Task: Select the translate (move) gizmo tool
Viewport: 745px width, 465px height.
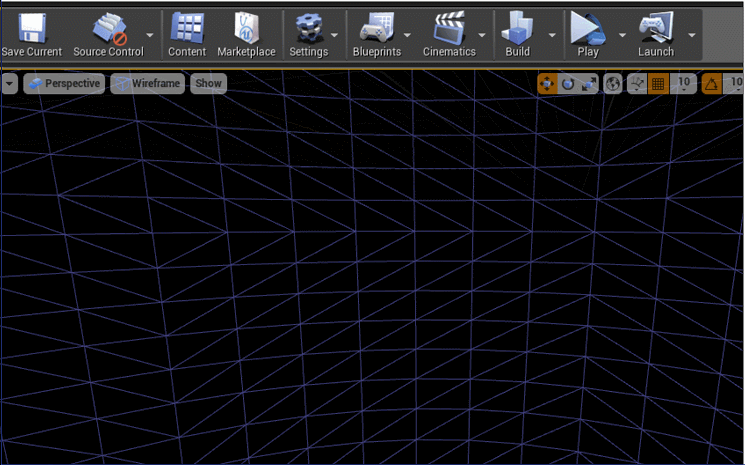Action: click(547, 84)
